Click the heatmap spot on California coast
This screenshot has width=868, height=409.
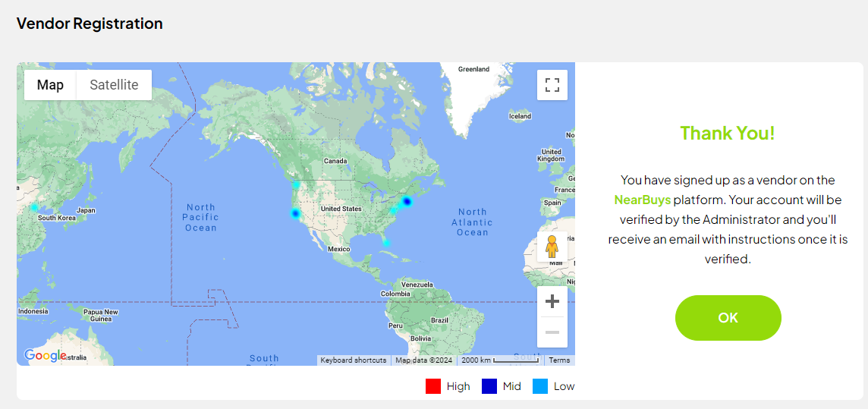point(295,214)
